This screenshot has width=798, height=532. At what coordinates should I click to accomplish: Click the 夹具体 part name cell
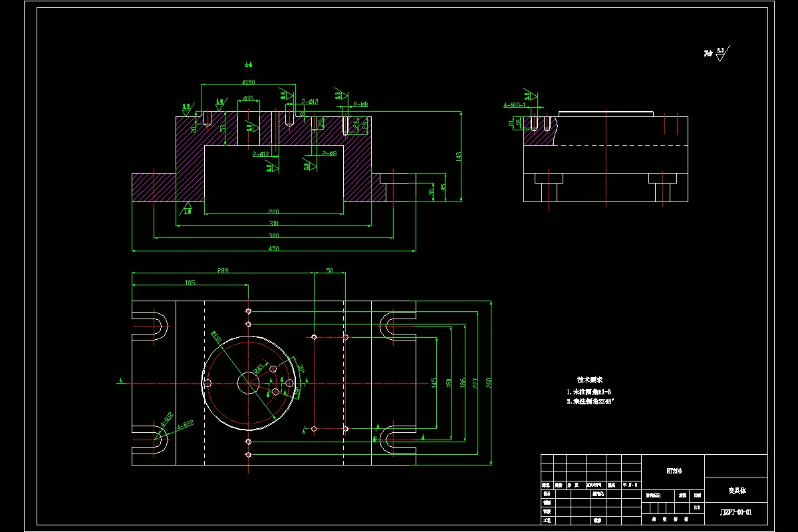[x=736, y=490]
